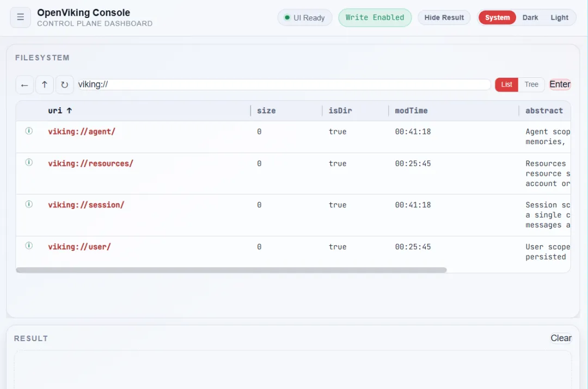The height and width of the screenshot is (389, 588).
Task: Select List view mode
Action: tap(507, 85)
